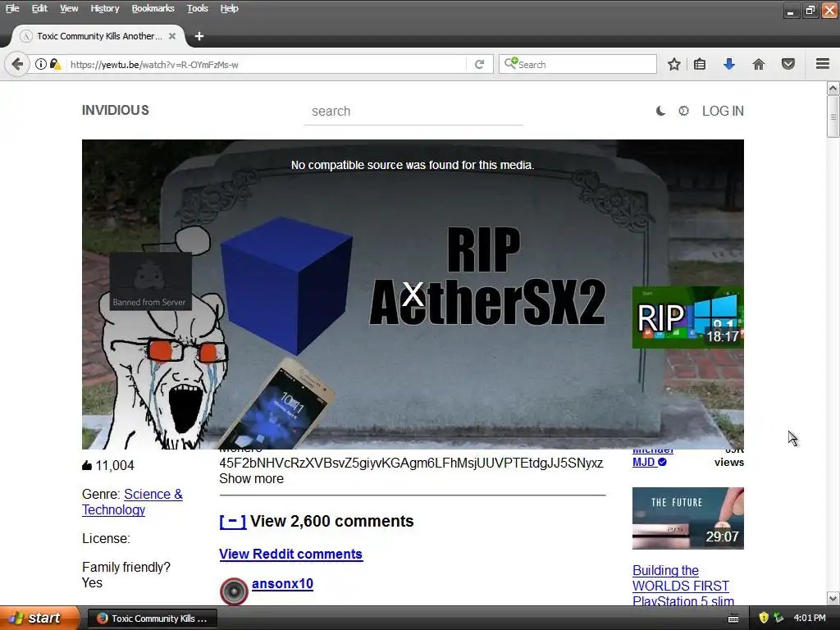Open the Tools menu
Screen dimensions: 840x630
pyautogui.click(x=197, y=8)
